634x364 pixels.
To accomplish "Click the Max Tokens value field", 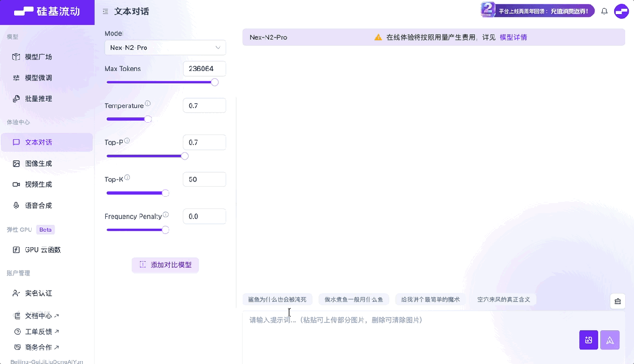I will point(204,69).
